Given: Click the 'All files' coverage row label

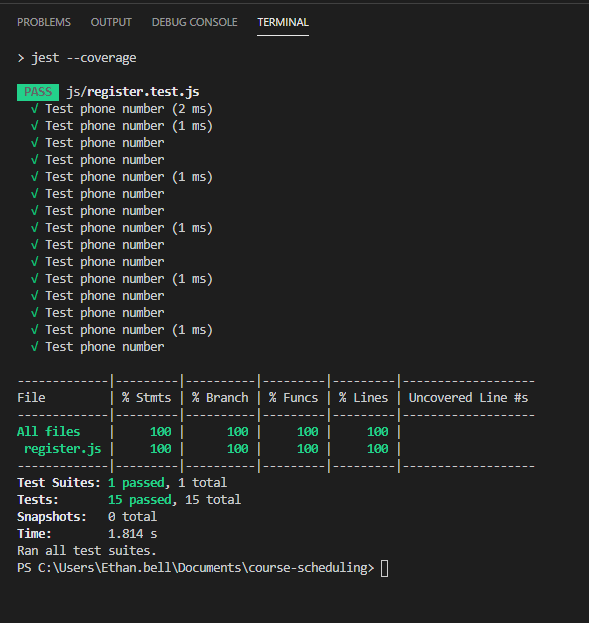Looking at the screenshot, I should coord(48,432).
